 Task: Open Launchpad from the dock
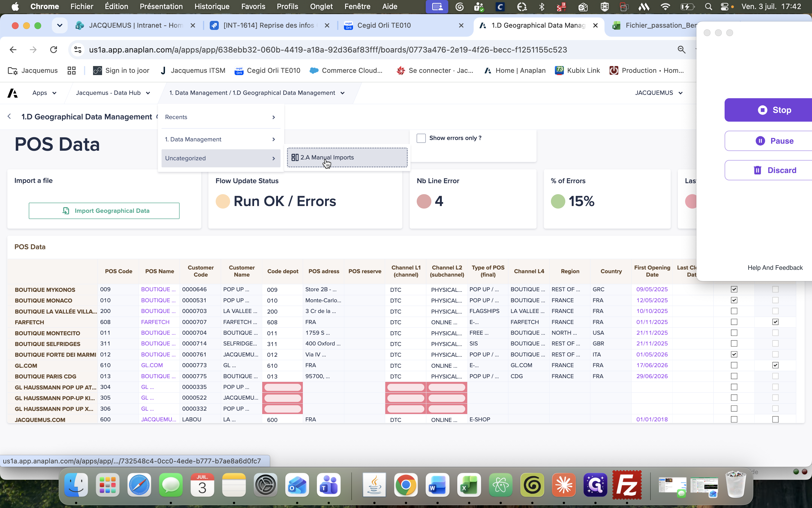[x=108, y=485]
